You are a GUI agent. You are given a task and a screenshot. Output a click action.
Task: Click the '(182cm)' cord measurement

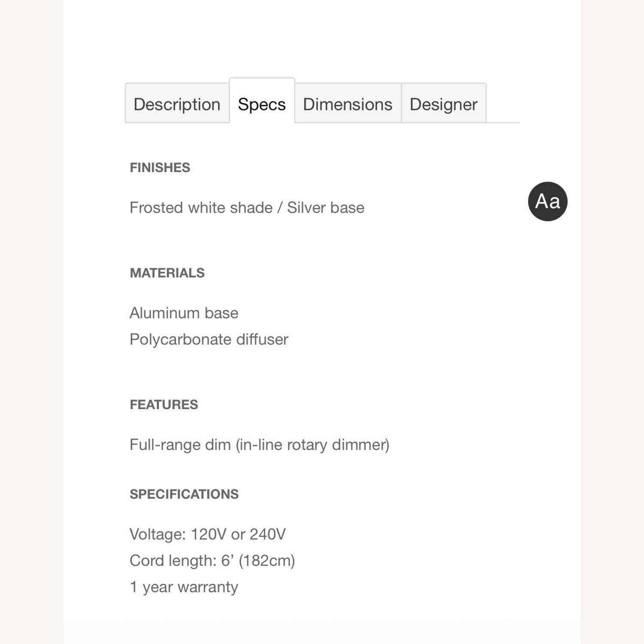click(x=267, y=561)
